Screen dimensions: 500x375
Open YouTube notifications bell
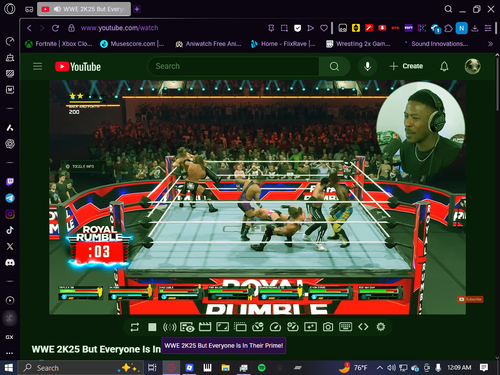coord(444,66)
